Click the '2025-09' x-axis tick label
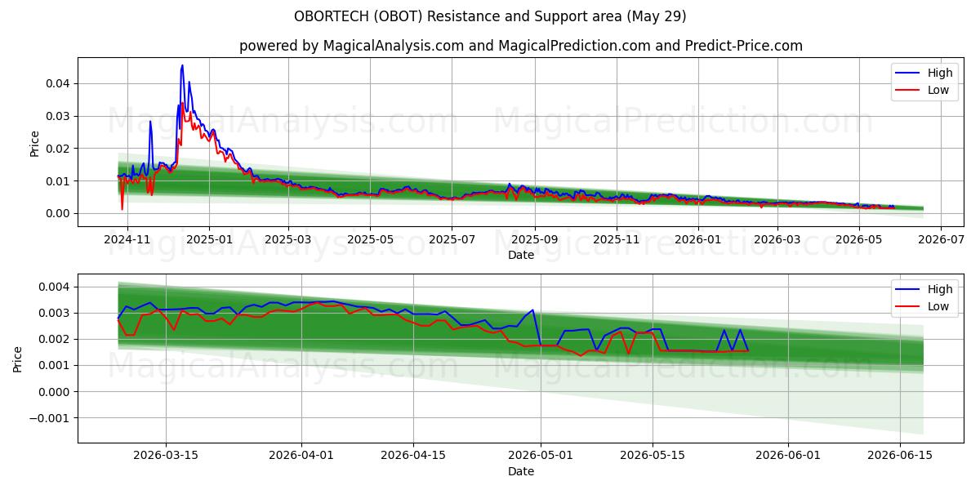Viewport: 980px width, 490px height. (x=535, y=240)
